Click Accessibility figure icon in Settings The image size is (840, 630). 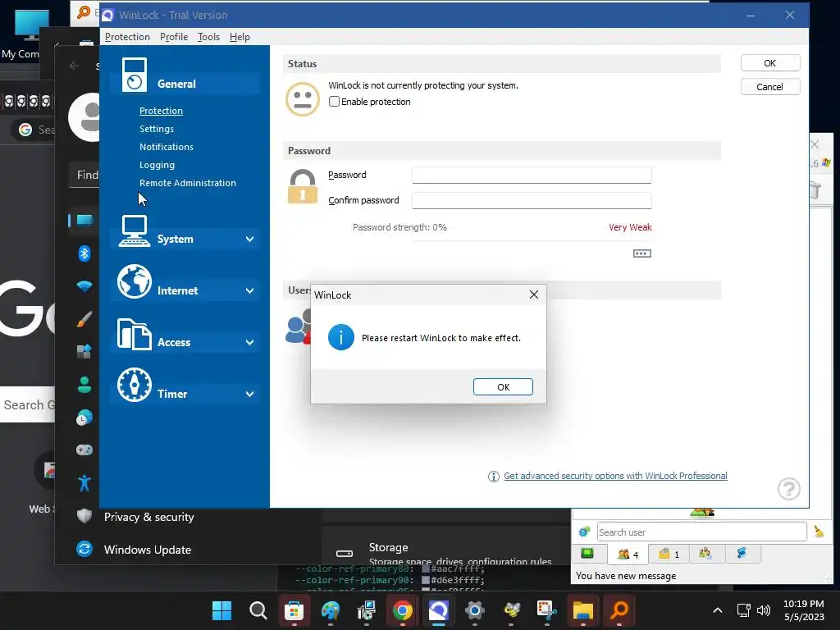[84, 483]
